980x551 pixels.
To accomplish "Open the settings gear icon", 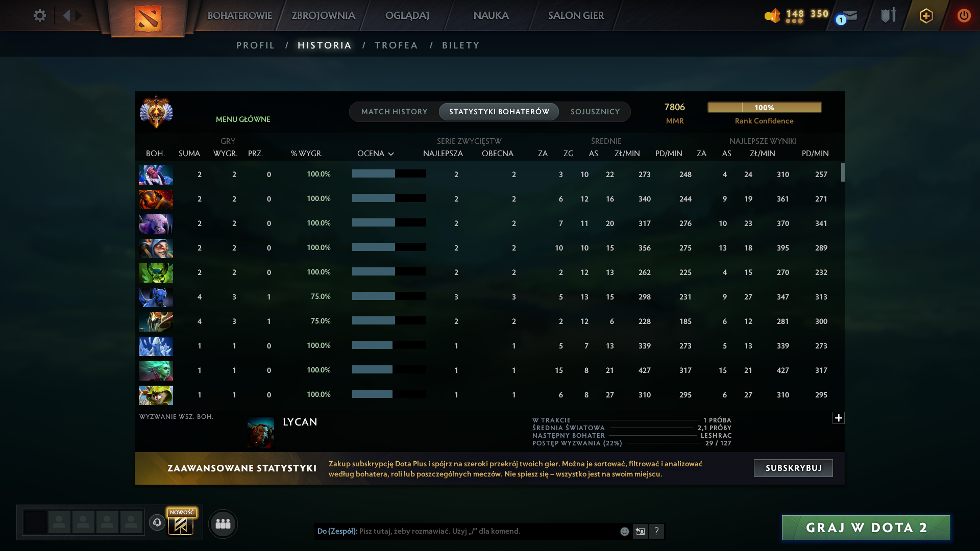I will point(40,15).
